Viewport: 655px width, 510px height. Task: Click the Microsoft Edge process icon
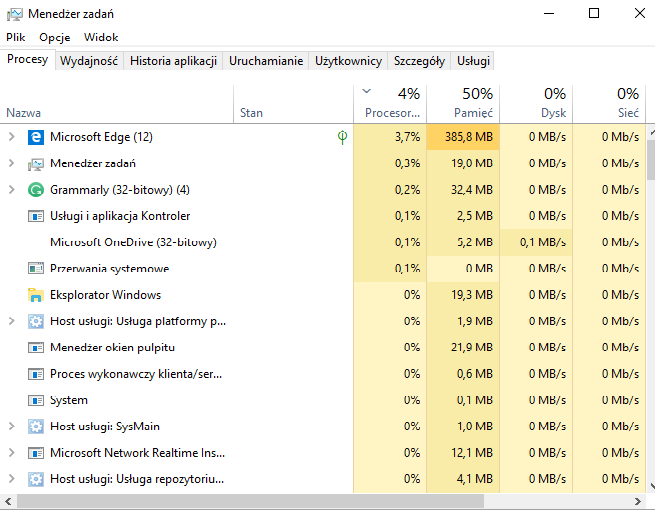pyautogui.click(x=36, y=137)
